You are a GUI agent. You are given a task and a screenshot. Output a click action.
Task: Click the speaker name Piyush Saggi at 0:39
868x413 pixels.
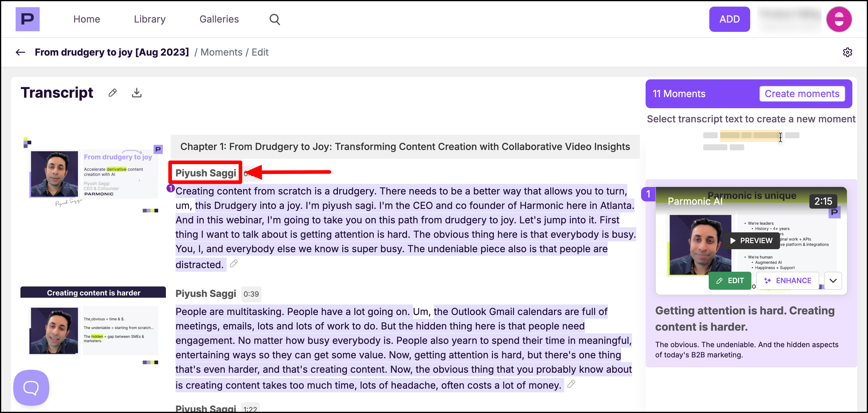pyautogui.click(x=206, y=294)
